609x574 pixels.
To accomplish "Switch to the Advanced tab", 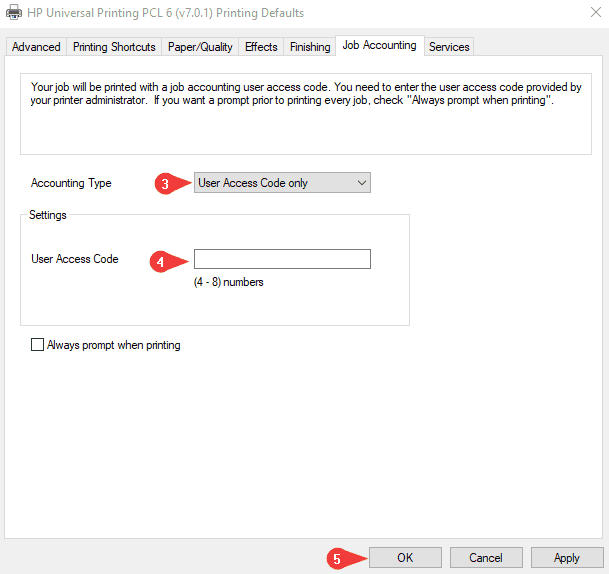I will (36, 47).
